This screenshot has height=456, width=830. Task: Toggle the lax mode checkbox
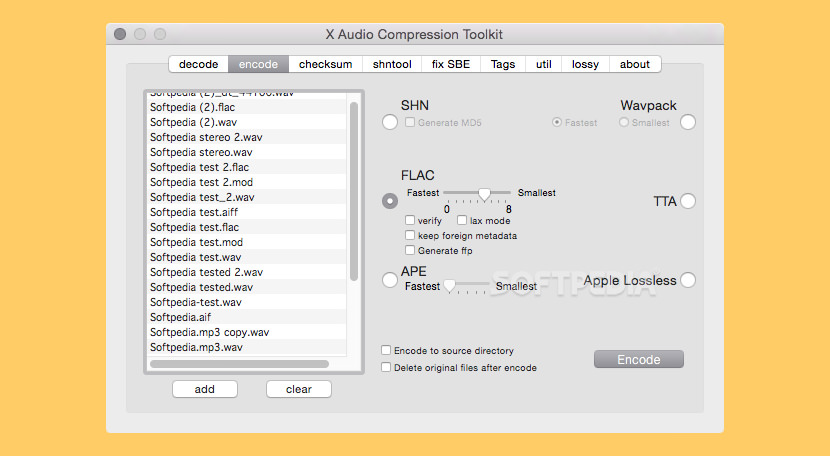(462, 220)
